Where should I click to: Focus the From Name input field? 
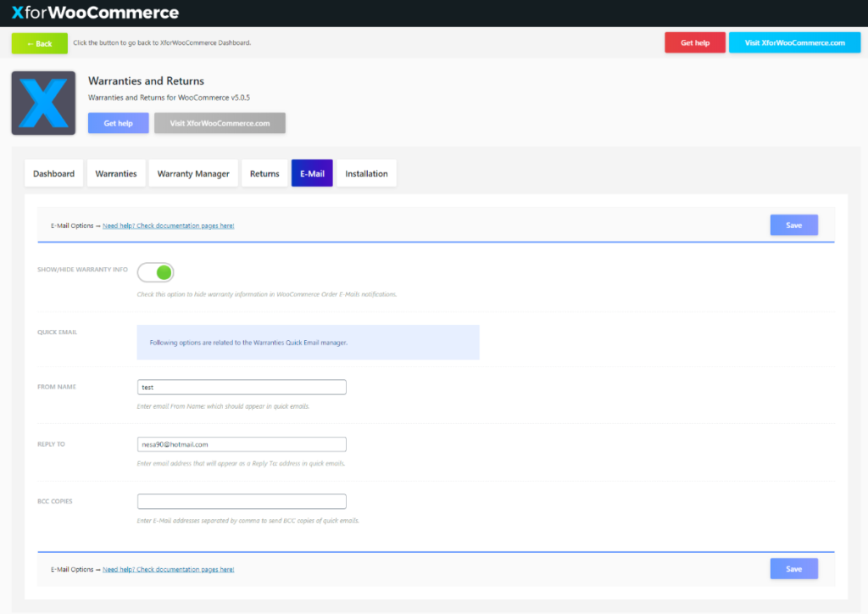tap(242, 387)
